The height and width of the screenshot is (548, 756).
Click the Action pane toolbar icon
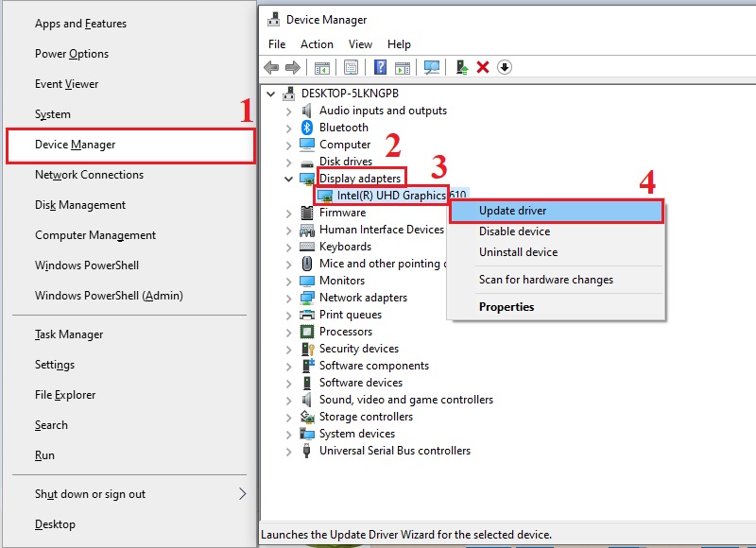(403, 67)
